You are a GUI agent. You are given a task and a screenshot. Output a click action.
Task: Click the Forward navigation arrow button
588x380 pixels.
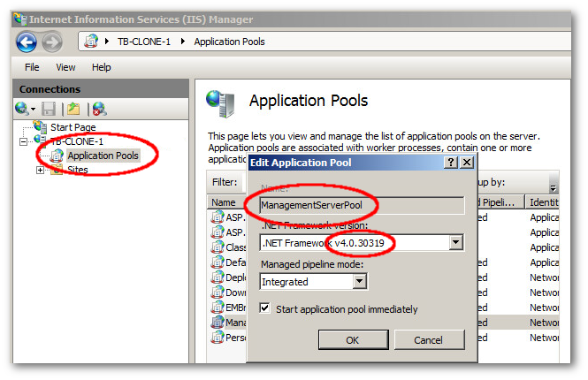[x=52, y=41]
